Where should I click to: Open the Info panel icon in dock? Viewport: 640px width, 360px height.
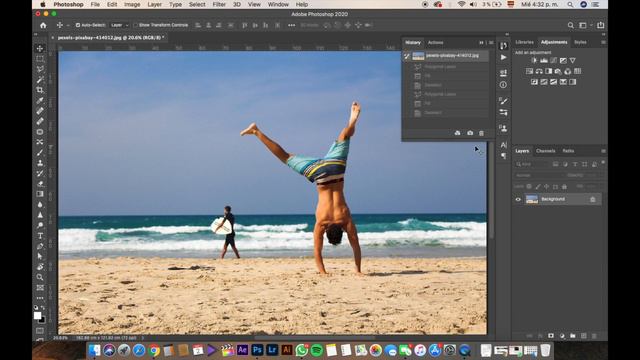pyautogui.click(x=503, y=85)
